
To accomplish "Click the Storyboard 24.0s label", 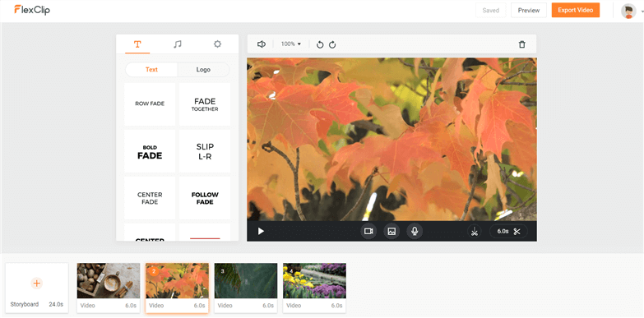I will (x=36, y=305).
